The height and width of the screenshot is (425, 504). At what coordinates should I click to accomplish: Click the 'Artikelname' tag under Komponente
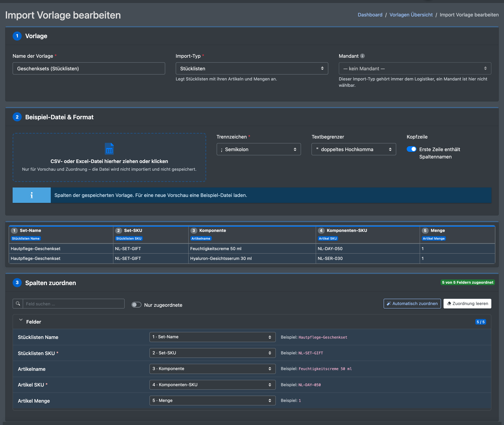click(201, 239)
